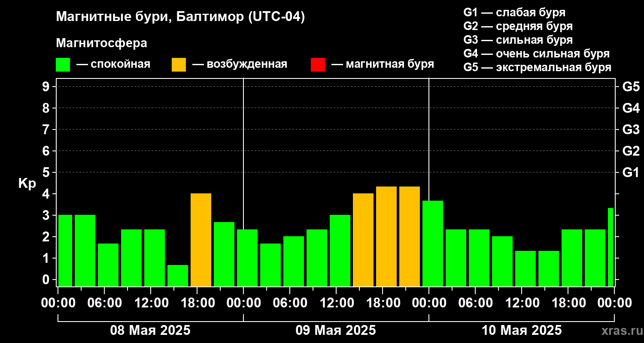644x343 pixels.
Task: Click the '06:00' time label under 10 May
Action: coord(475,303)
